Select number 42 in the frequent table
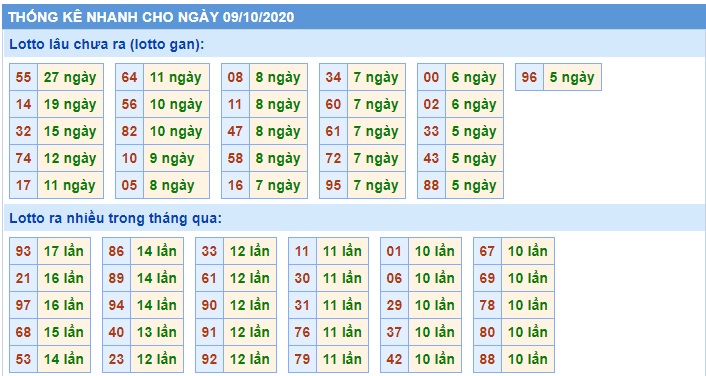This screenshot has width=706, height=376. tap(394, 359)
